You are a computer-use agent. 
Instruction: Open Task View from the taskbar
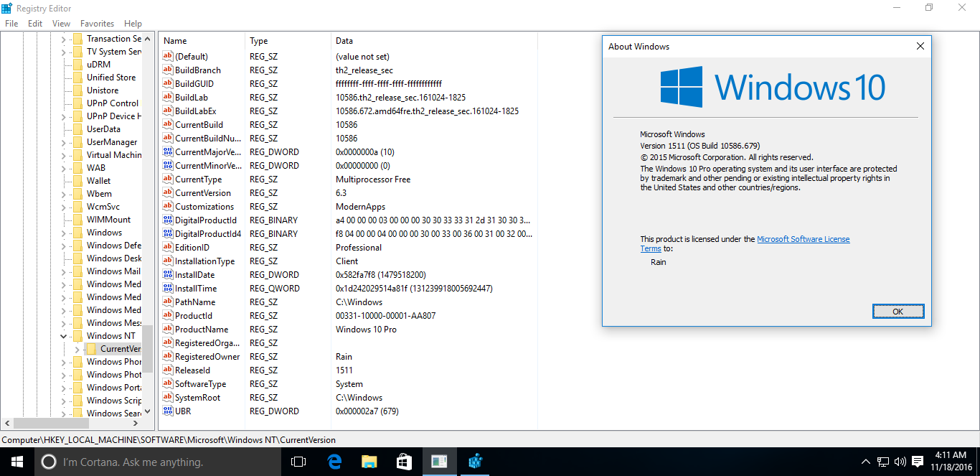point(298,462)
